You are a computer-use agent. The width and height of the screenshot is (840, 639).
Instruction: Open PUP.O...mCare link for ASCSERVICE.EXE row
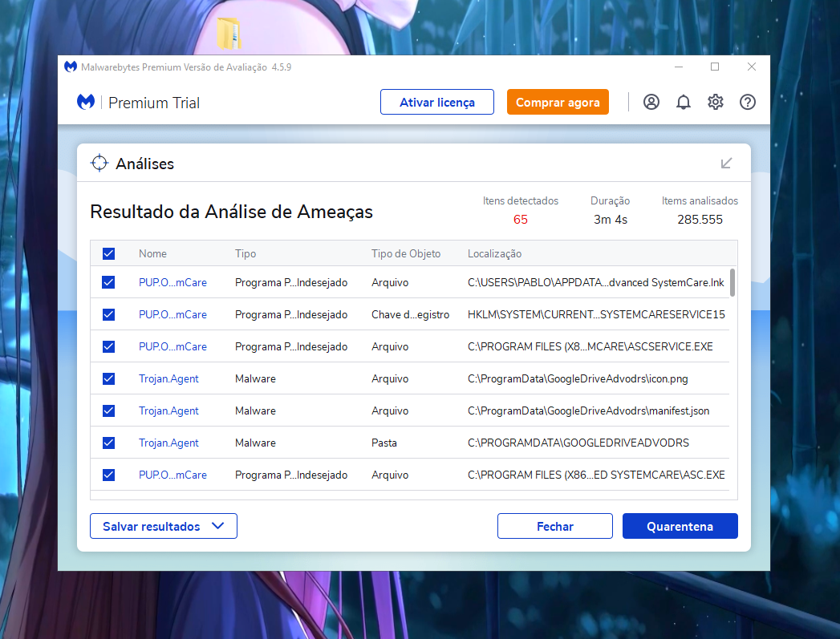172,346
